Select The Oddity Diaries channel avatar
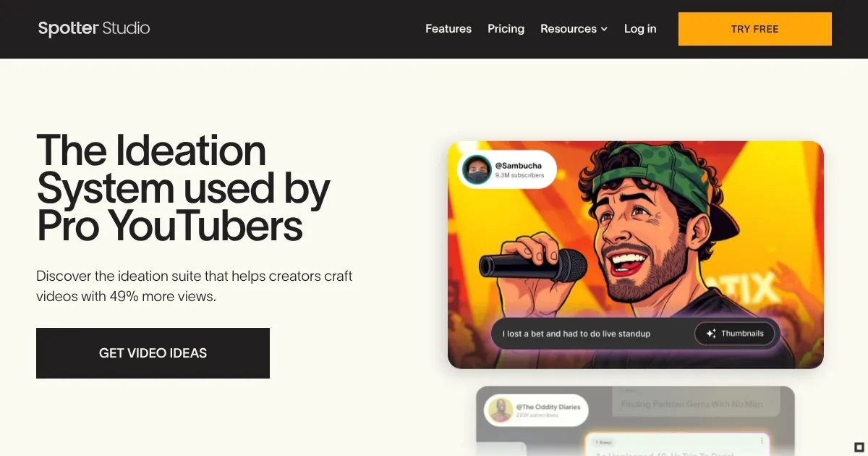This screenshot has width=868, height=456. click(501, 410)
